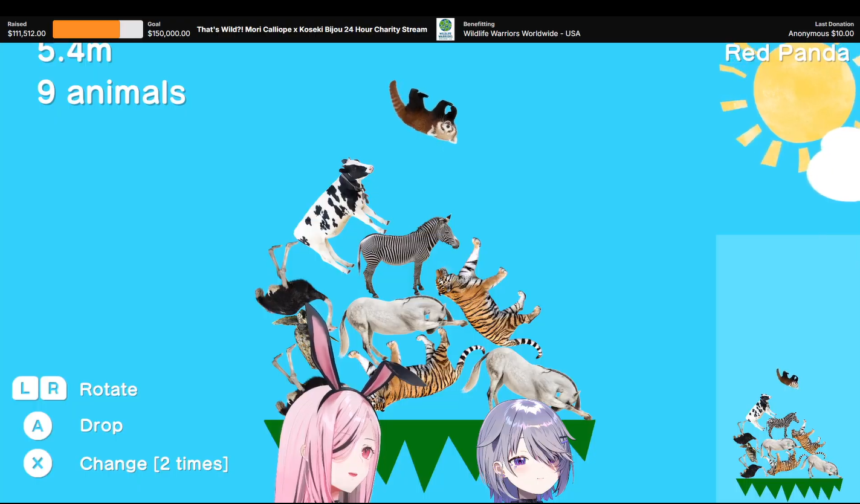The width and height of the screenshot is (860, 504).
Task: Click the raised amount '$111,512.00'
Action: click(x=27, y=34)
